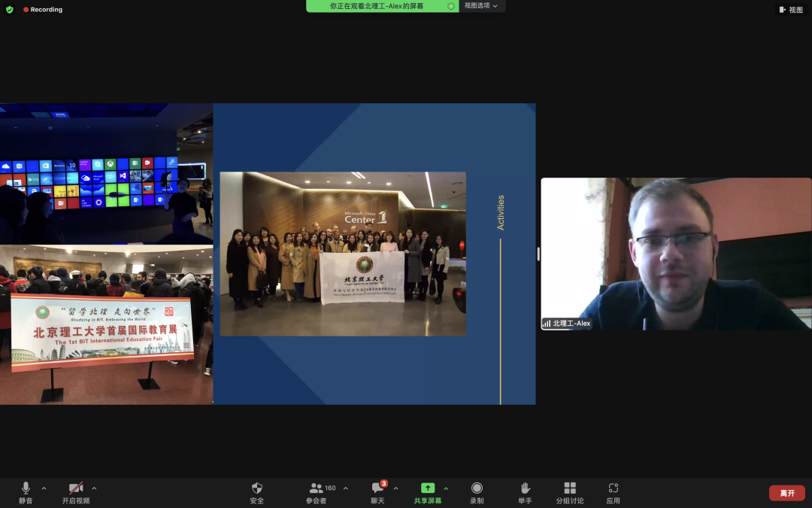The width and height of the screenshot is (812, 508).
Task: Click the vertical Activities slide title
Action: coord(500,212)
